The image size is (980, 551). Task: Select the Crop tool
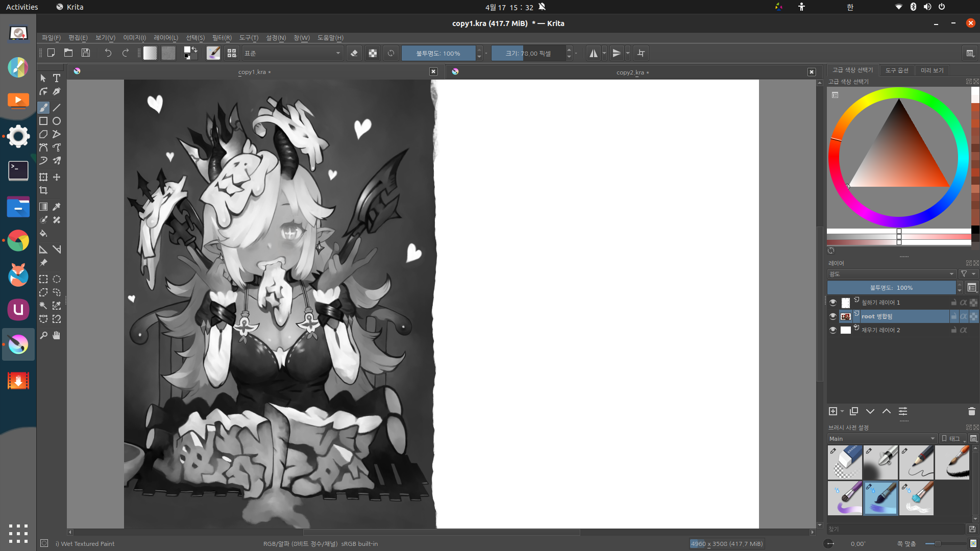[x=43, y=190]
